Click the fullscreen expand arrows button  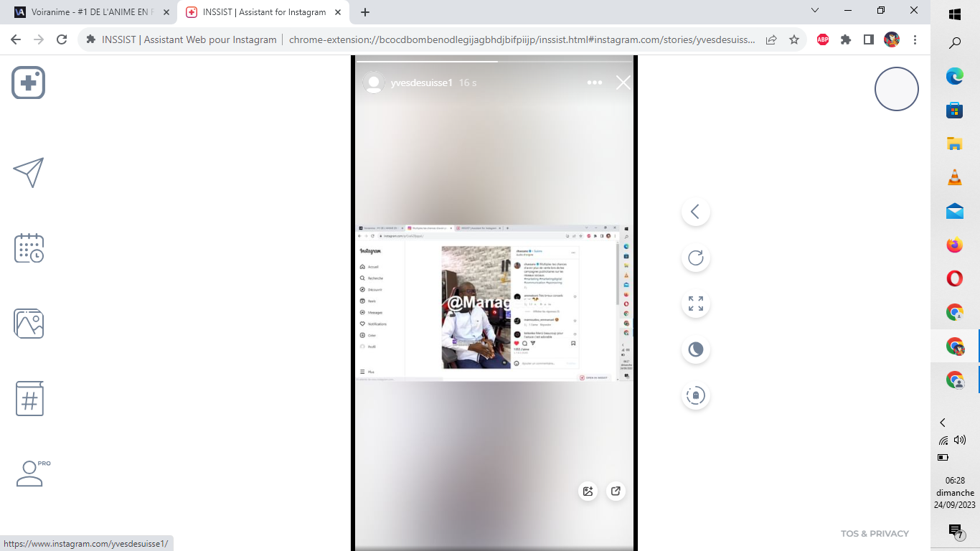(695, 303)
